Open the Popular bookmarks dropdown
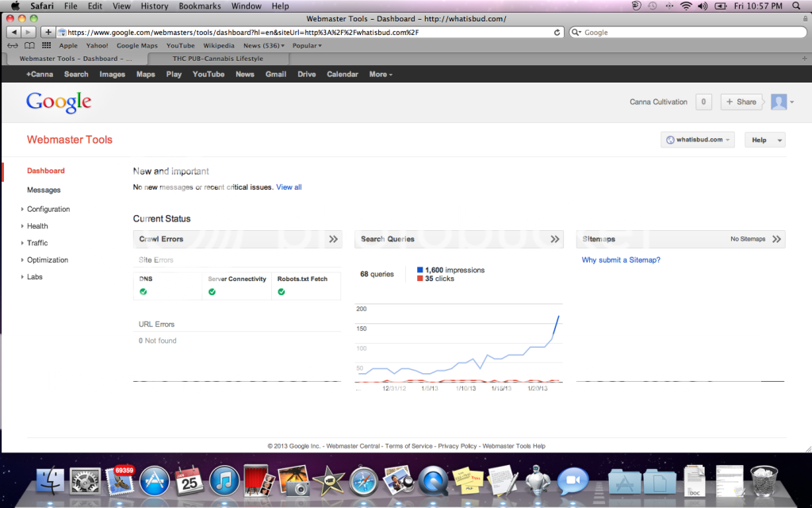Viewport: 812px width, 508px height. tap(307, 45)
